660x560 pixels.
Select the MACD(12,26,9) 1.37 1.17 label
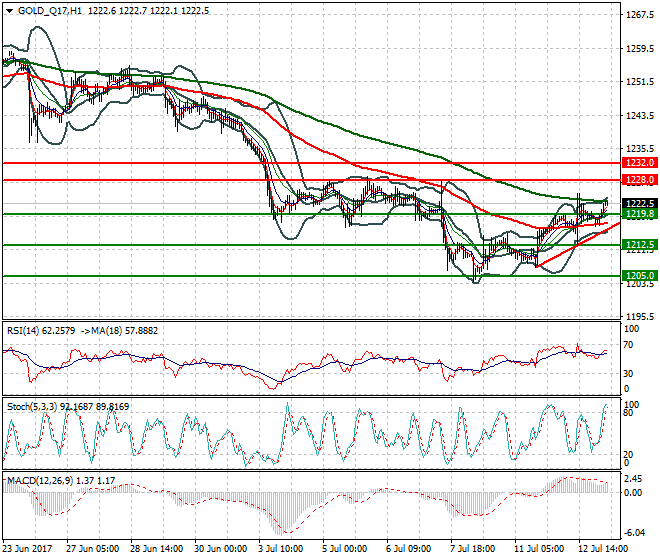coord(61,480)
